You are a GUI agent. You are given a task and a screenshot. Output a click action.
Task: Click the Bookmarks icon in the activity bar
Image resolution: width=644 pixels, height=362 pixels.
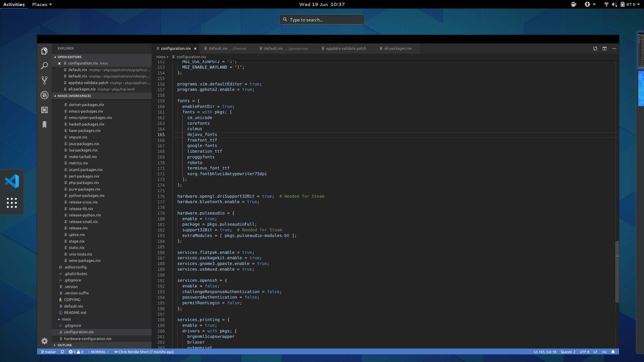point(44,124)
